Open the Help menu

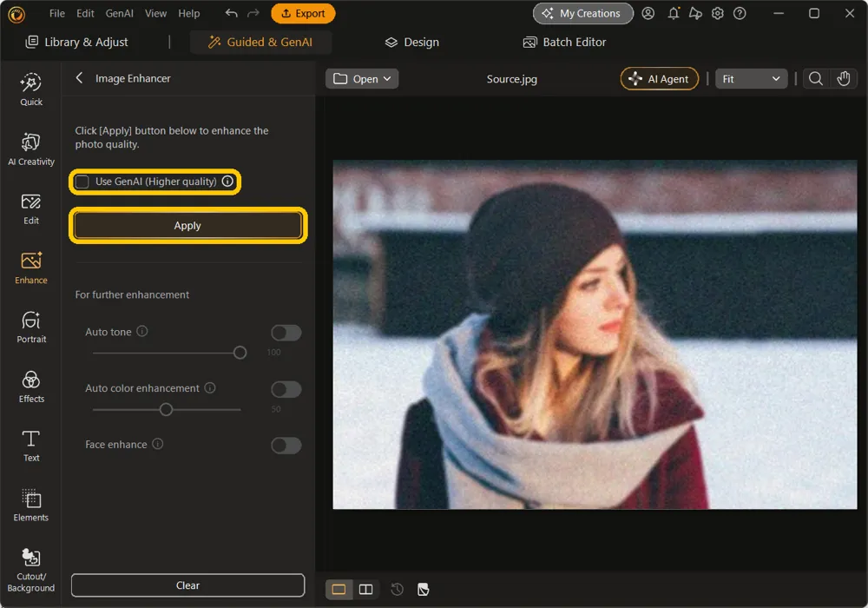click(x=188, y=13)
